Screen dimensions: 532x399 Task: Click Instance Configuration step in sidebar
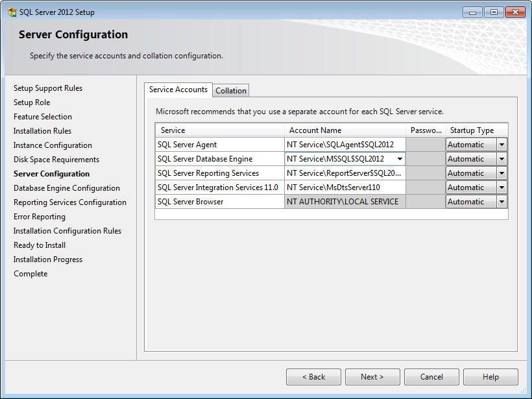pyautogui.click(x=53, y=145)
